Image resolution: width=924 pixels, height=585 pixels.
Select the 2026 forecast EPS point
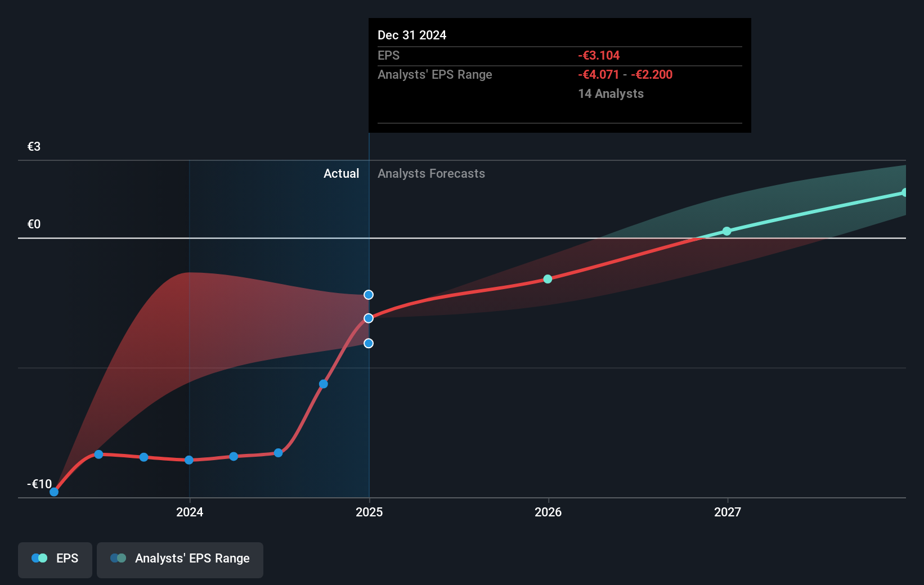548,279
